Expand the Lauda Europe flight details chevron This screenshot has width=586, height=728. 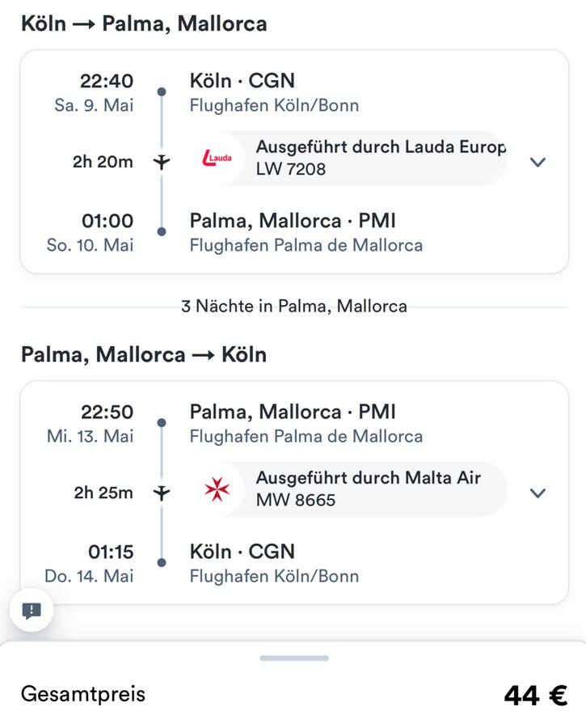(x=538, y=162)
